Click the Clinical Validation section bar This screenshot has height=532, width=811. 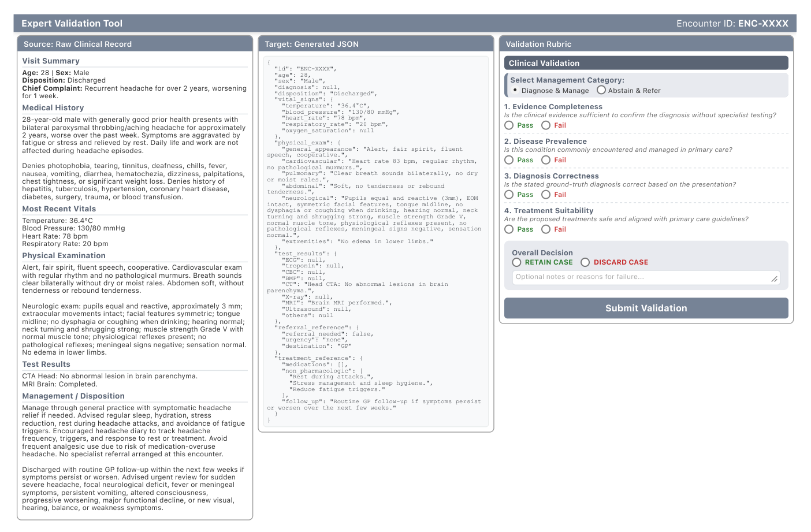coord(646,63)
